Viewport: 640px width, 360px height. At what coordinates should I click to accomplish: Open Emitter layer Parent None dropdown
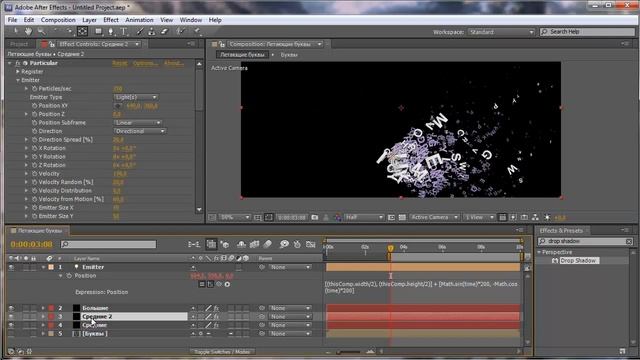coord(290,267)
